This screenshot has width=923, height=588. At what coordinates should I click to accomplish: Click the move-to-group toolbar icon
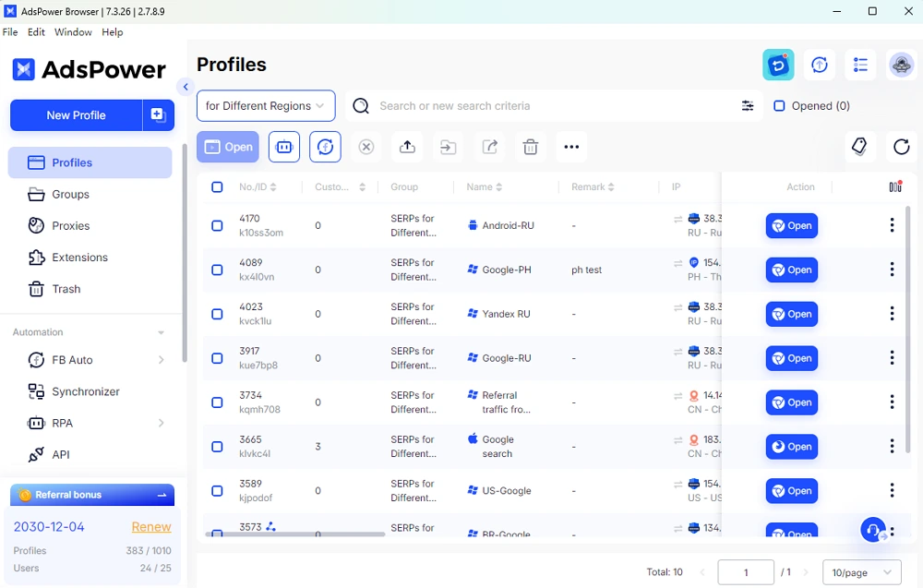coord(448,147)
